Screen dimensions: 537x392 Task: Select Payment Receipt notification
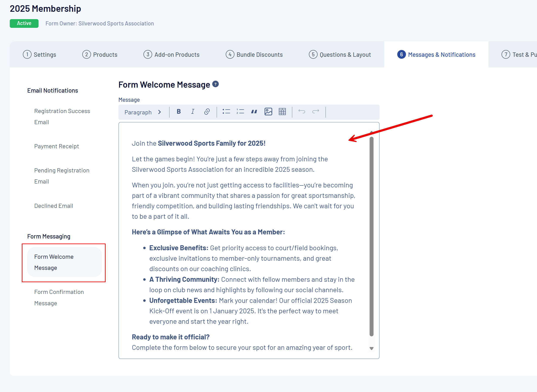57,146
